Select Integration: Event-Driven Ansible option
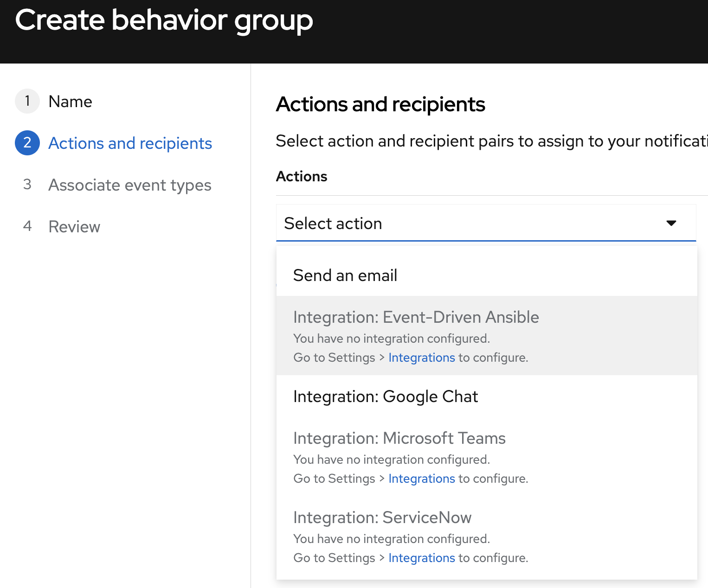Viewport: 708px width, 588px height. [x=416, y=318]
